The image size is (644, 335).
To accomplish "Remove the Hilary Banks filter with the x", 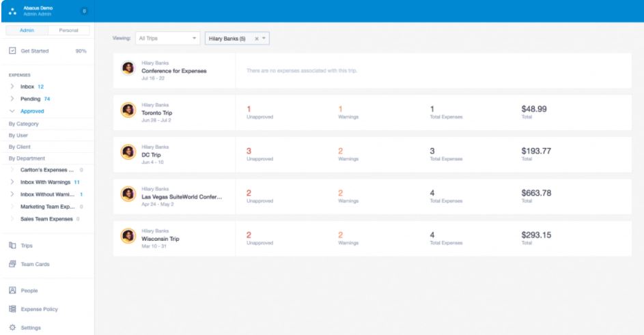I will 257,39.
